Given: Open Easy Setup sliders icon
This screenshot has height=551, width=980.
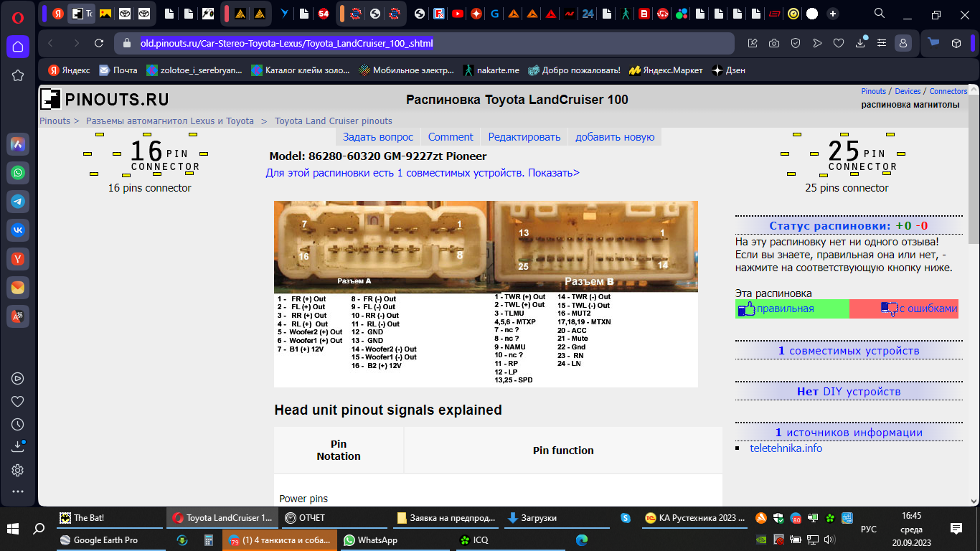Looking at the screenshot, I should point(882,43).
